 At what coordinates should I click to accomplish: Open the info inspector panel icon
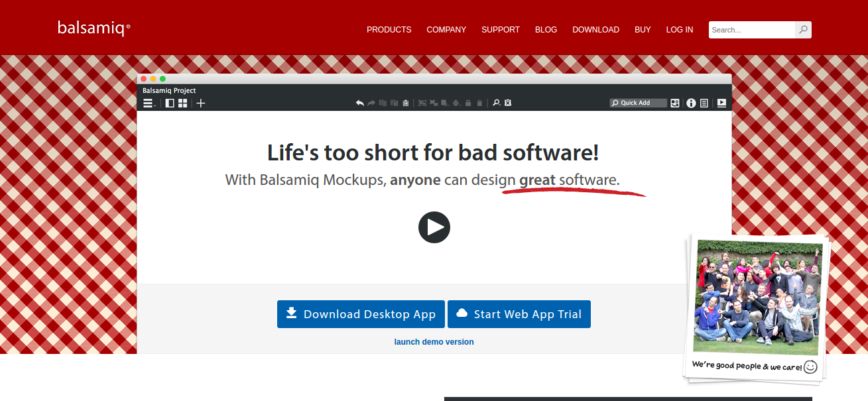tap(691, 103)
